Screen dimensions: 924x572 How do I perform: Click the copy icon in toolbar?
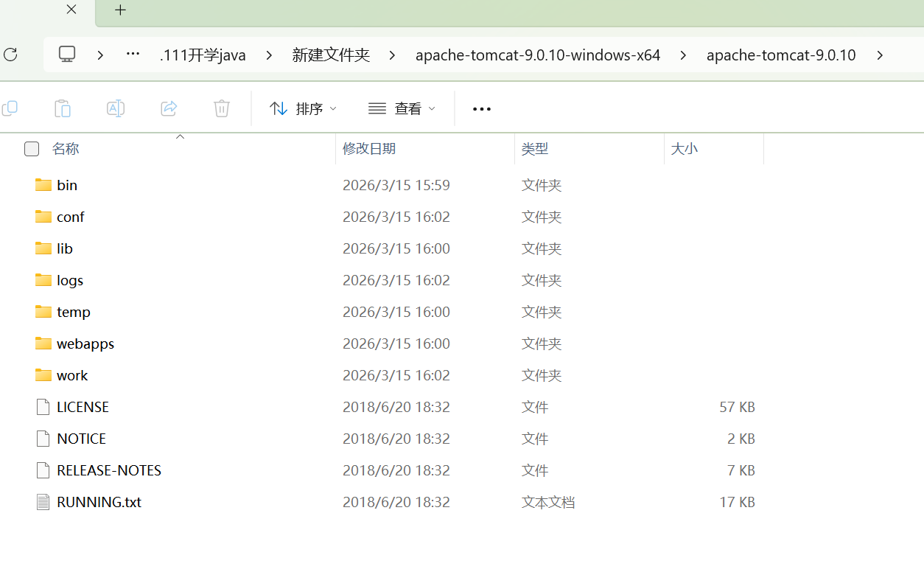10,108
